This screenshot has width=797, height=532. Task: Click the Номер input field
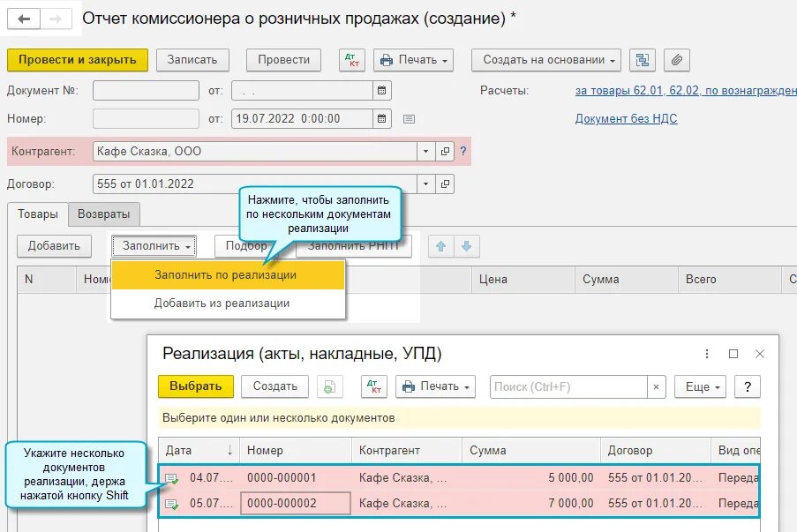tap(146, 119)
